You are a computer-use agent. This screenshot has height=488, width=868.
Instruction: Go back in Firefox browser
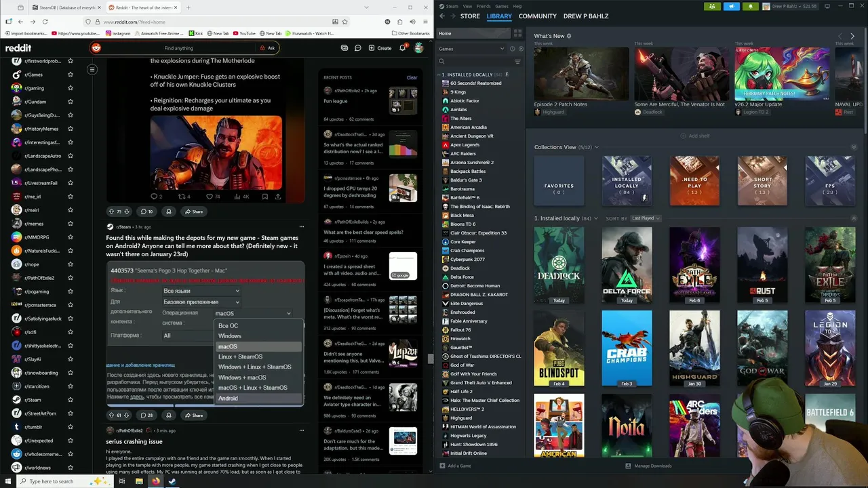tap(20, 22)
